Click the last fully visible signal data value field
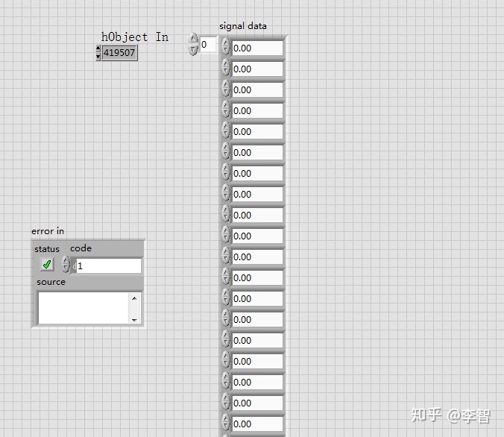This screenshot has height=437, width=504. pos(257,424)
